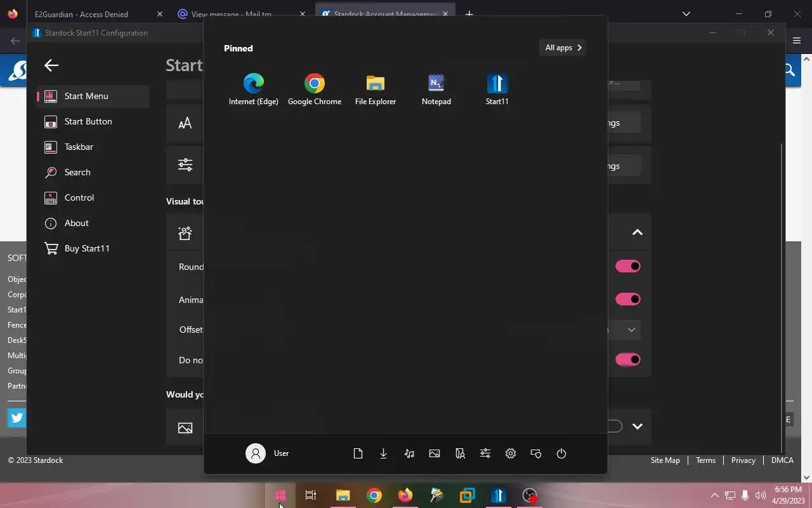
Task: Open Windows Security shield icon in footer
Action: click(x=536, y=453)
